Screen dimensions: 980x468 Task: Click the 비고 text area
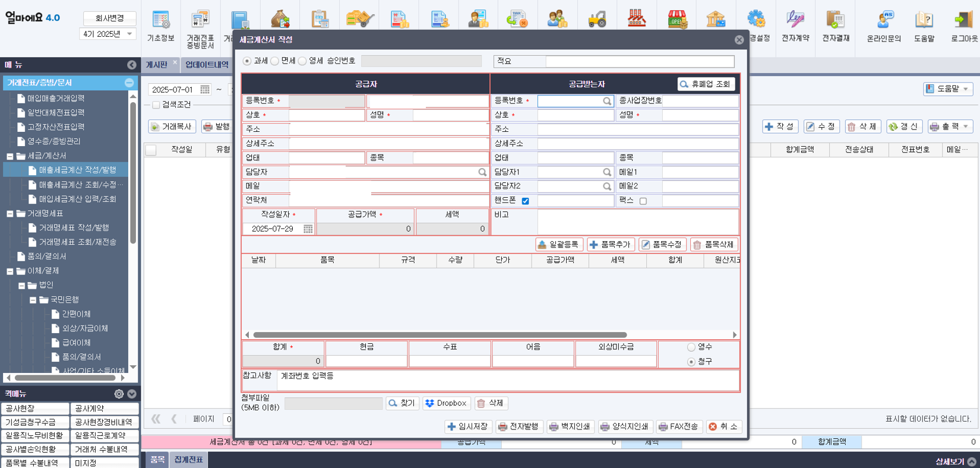click(638, 222)
